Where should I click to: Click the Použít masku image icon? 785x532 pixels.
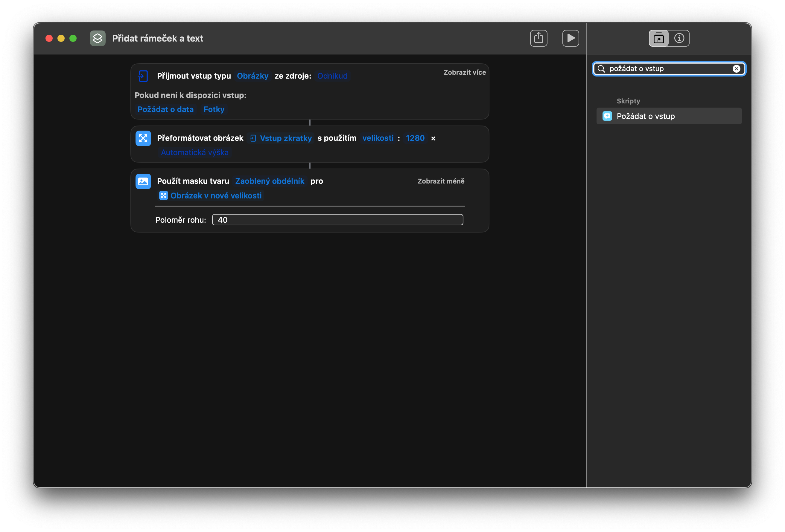click(143, 181)
